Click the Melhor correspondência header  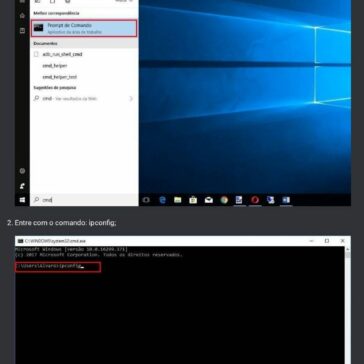[x=56, y=13]
